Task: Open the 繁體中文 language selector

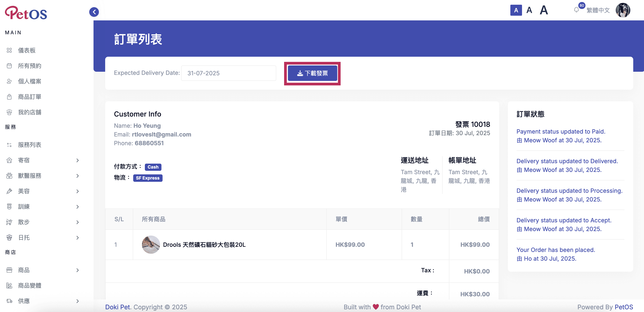Action: [x=598, y=10]
